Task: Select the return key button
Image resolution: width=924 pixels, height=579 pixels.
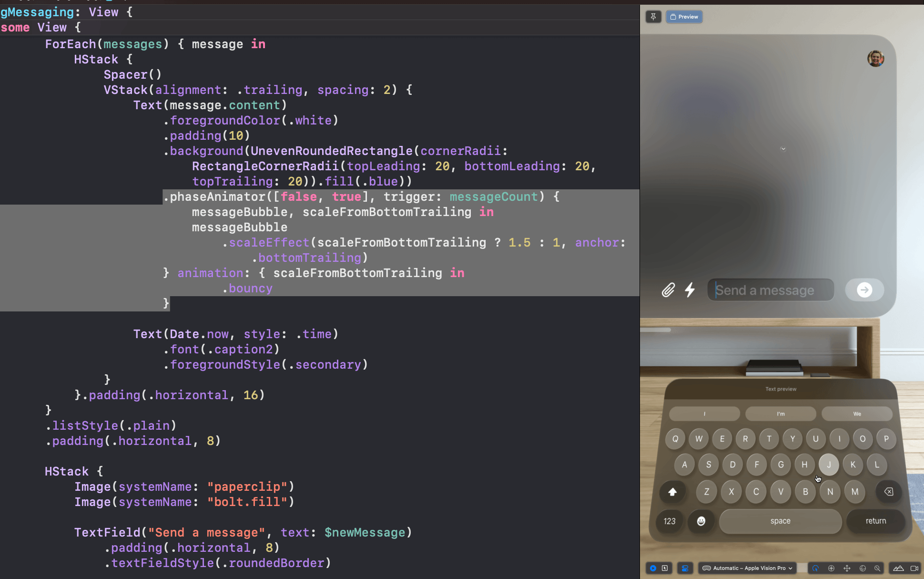Action: tap(875, 521)
